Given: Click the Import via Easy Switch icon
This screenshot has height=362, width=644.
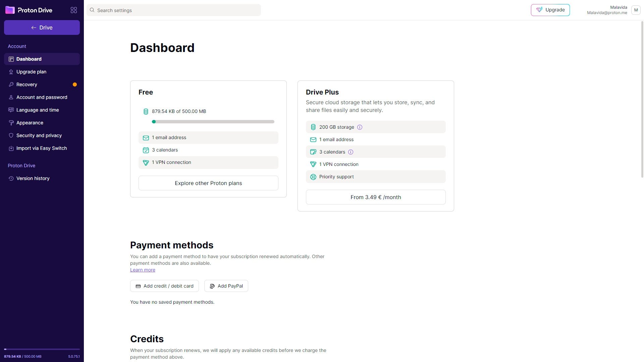Looking at the screenshot, I should click(x=11, y=148).
